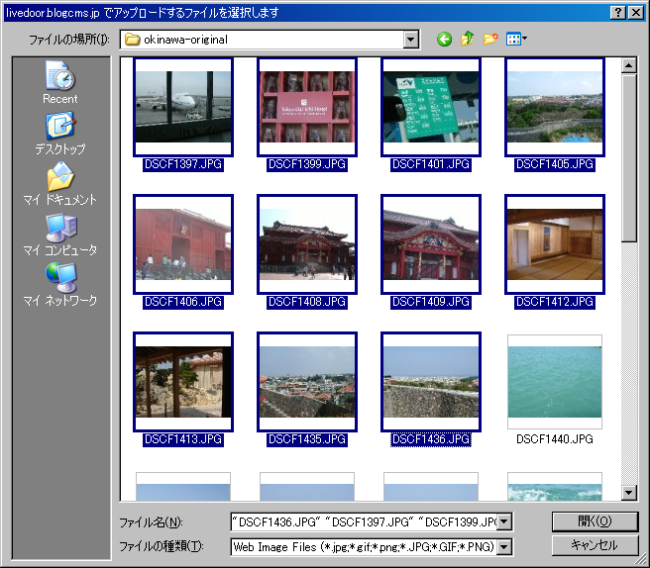Open the Recent places shortcut
This screenshot has width=650, height=568.
60,82
